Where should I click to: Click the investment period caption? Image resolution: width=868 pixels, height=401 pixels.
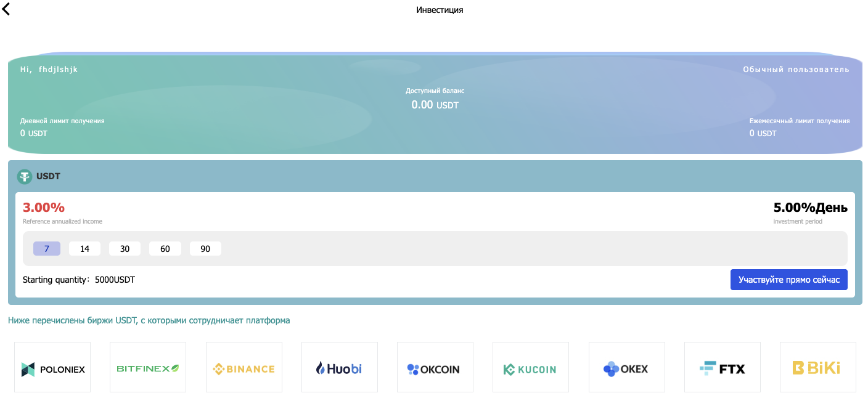coord(798,221)
